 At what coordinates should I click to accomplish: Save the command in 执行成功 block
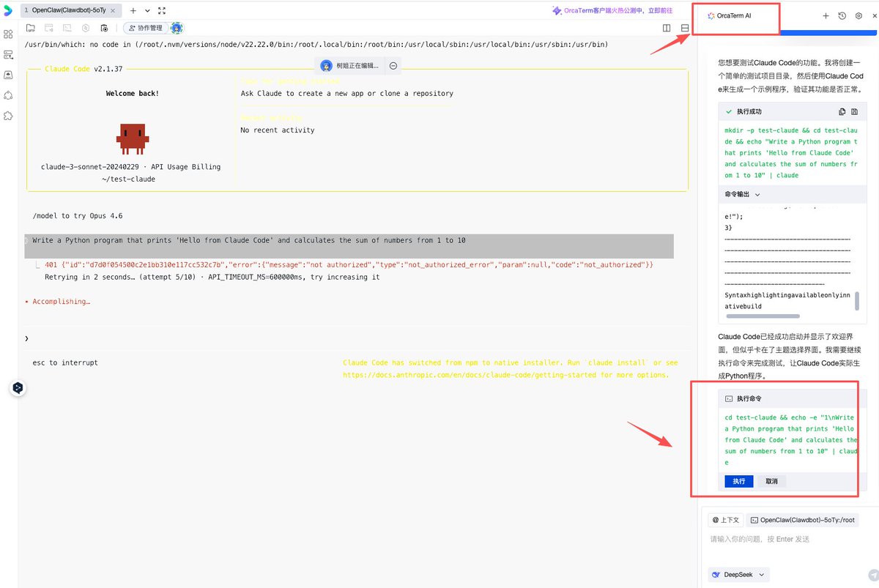click(x=855, y=112)
